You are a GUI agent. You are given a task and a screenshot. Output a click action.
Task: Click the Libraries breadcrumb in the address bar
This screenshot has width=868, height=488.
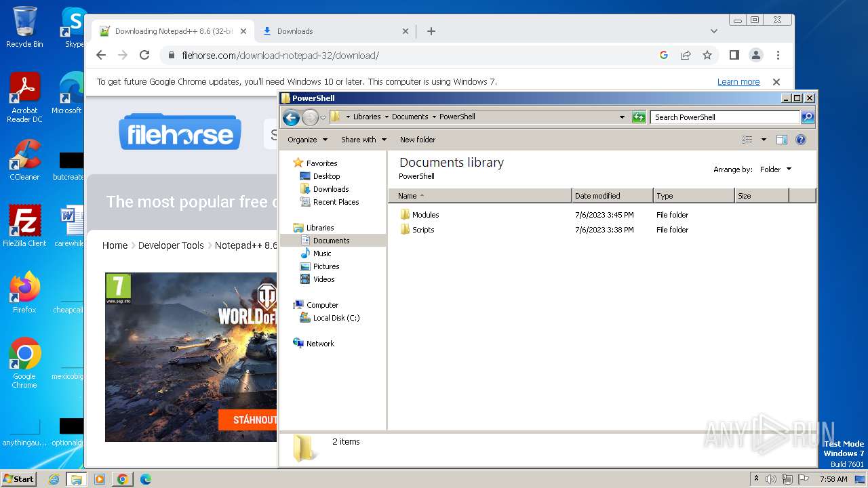367,117
